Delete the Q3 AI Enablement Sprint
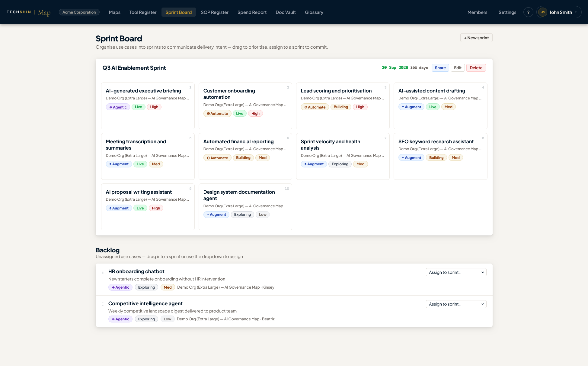Image resolution: width=588 pixels, height=366 pixels. [476, 68]
